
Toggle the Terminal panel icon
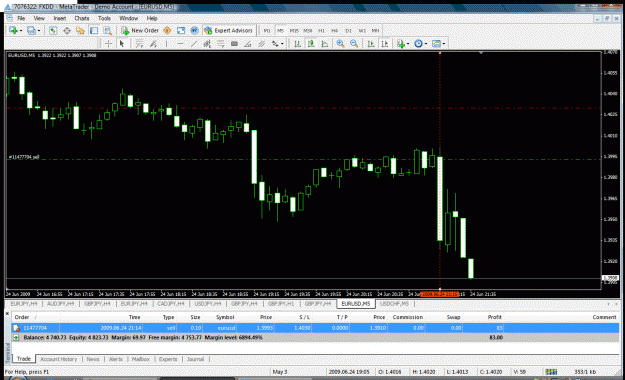[94, 31]
